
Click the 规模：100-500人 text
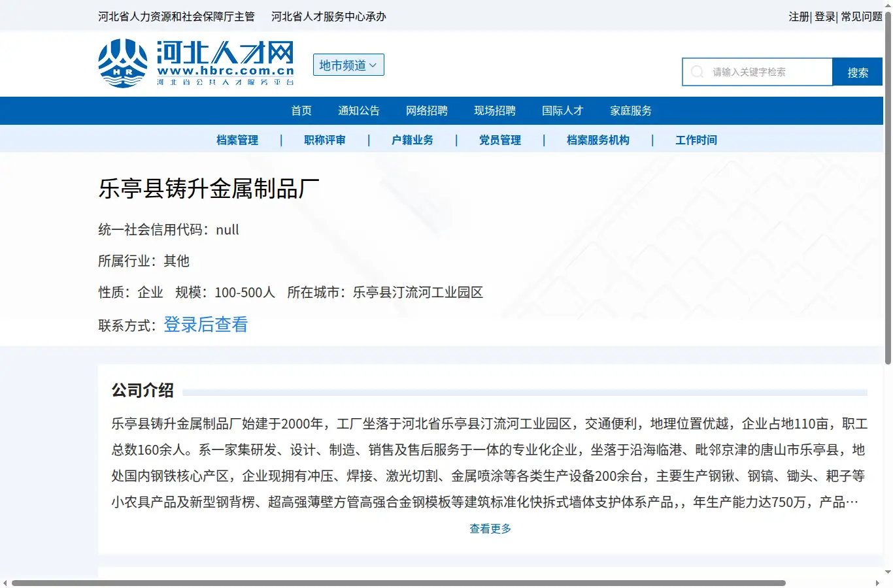click(x=225, y=292)
